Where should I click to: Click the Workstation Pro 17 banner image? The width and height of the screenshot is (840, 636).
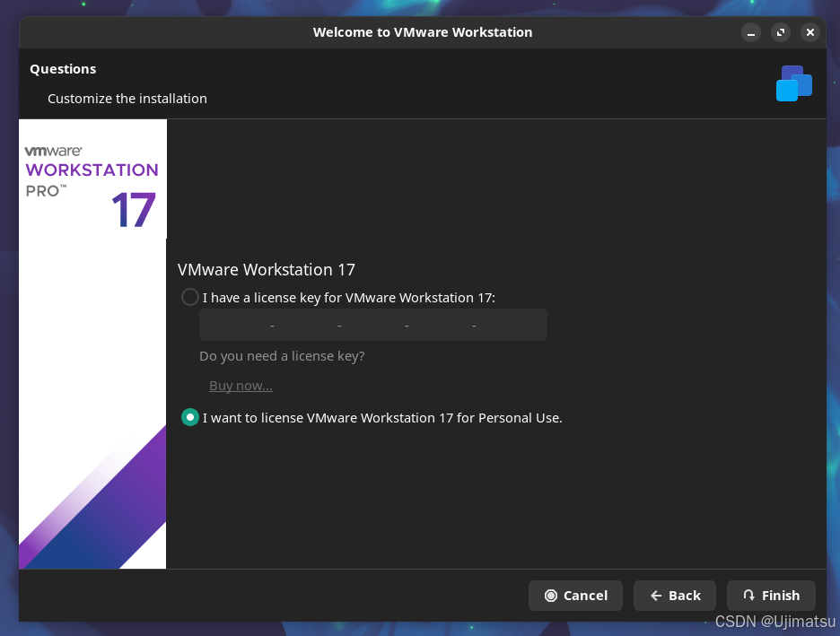tap(92, 344)
